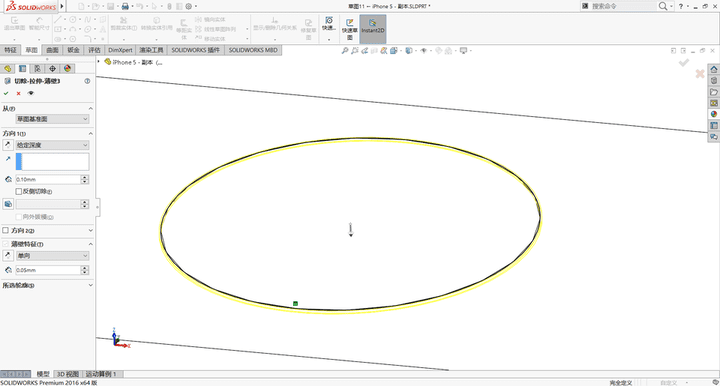Image resolution: width=720 pixels, height=386 pixels.
Task: Confirm the cut-extrude with the green checkmark
Action: tap(6, 93)
